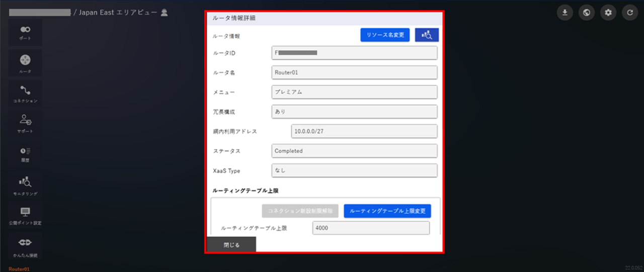Click the XaaS Type field showing なし
Viewport: 644px width, 272px height.
(x=354, y=170)
